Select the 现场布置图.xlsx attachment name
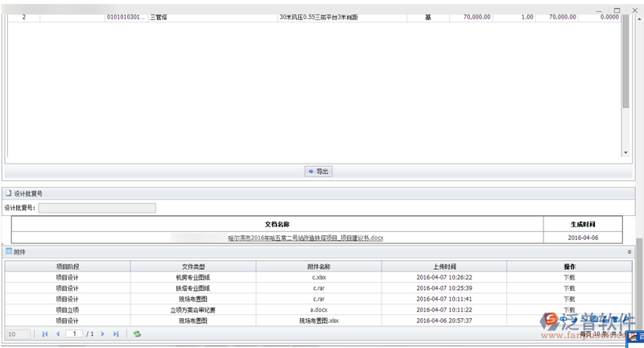 (319, 321)
